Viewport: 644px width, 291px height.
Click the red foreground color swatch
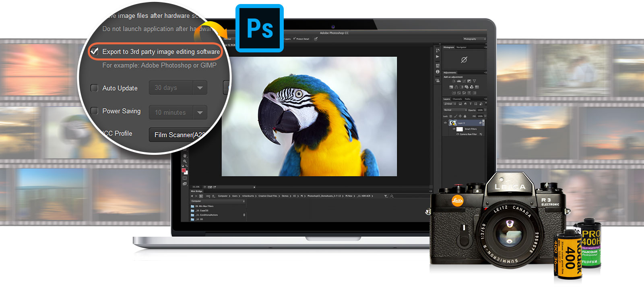(184, 170)
